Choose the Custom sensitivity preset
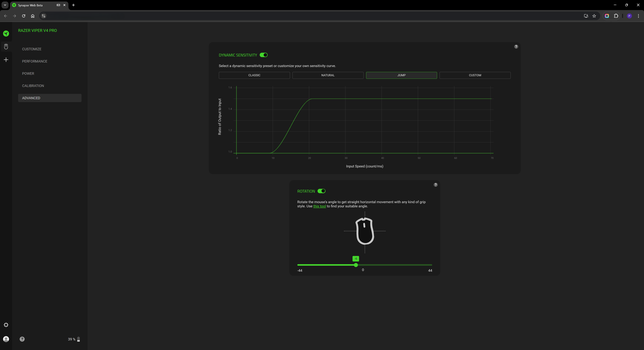Viewport: 644px width, 350px height. [475, 75]
